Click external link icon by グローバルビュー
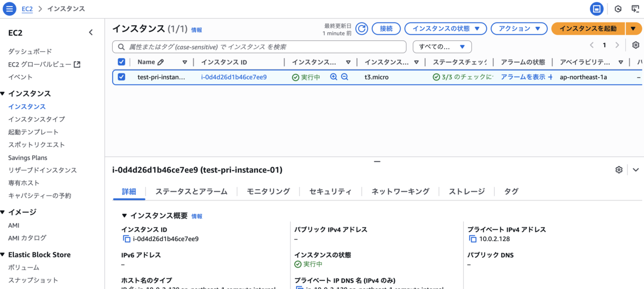 (x=77, y=64)
